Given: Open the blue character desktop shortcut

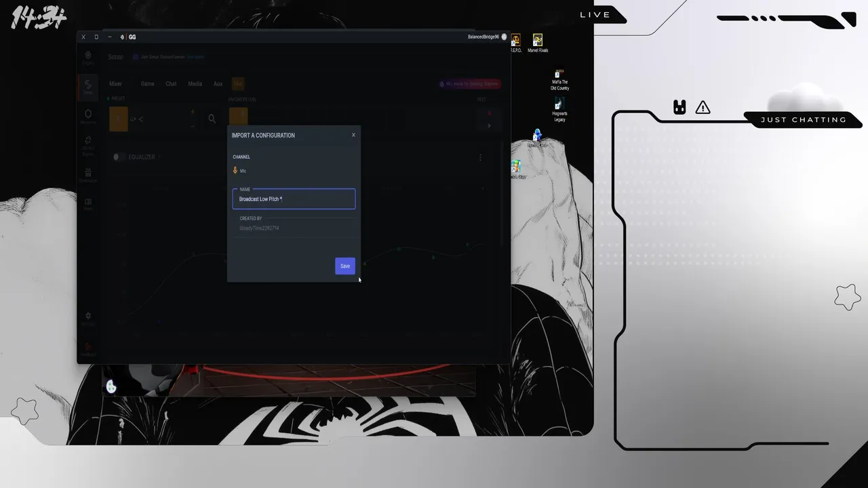Looking at the screenshot, I should (537, 138).
